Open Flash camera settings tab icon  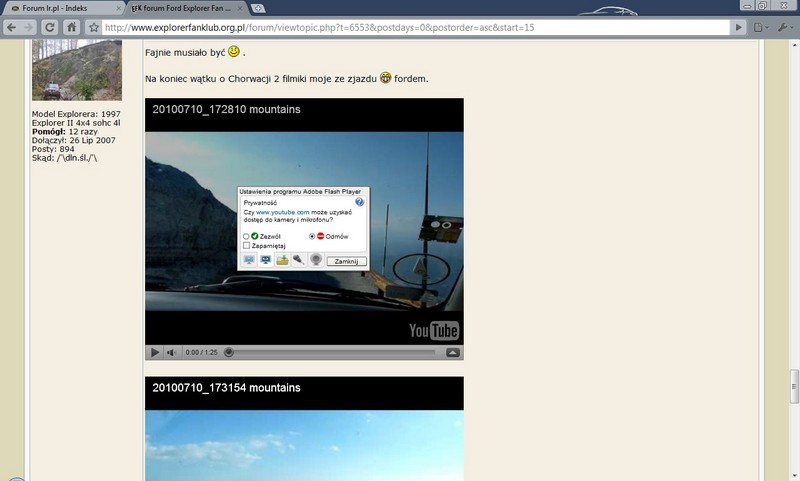tap(315, 260)
